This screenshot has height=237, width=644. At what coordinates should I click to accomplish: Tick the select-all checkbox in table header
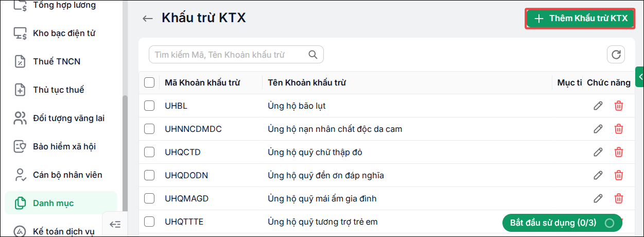click(x=149, y=82)
